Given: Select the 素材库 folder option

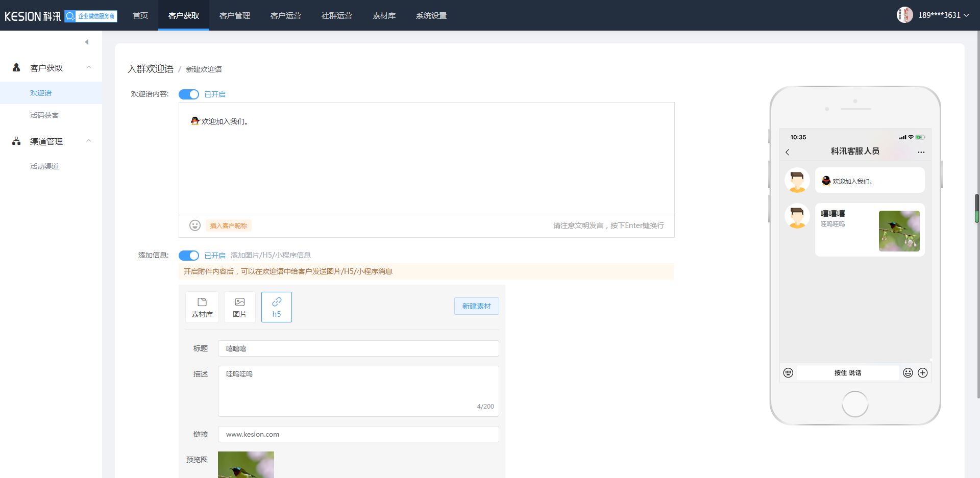Looking at the screenshot, I should click(202, 307).
